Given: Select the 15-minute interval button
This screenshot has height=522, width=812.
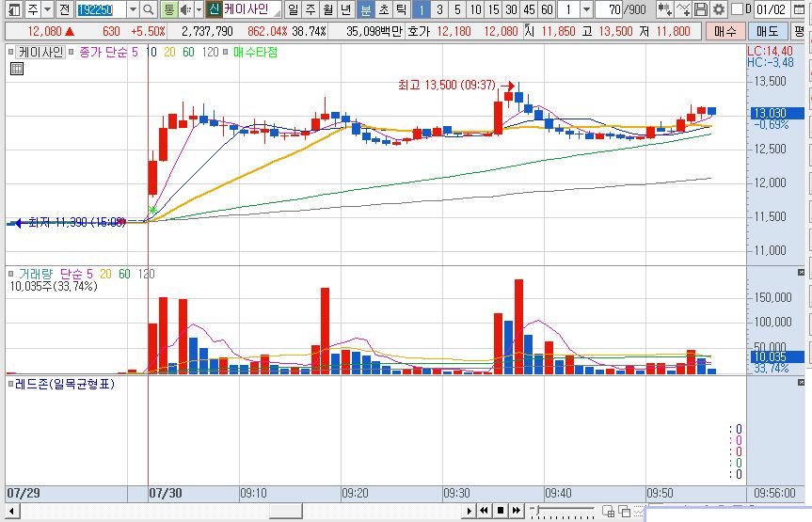Looking at the screenshot, I should [x=494, y=9].
